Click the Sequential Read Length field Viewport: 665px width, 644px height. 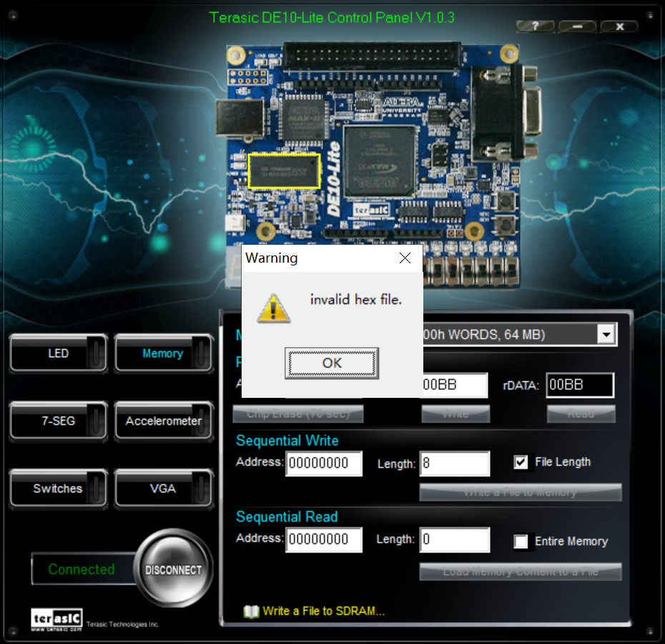pos(455,540)
